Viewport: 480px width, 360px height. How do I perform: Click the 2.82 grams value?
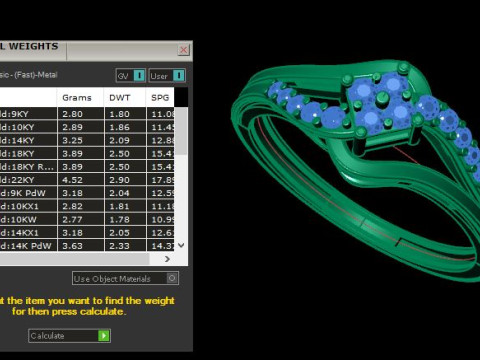pos(72,206)
